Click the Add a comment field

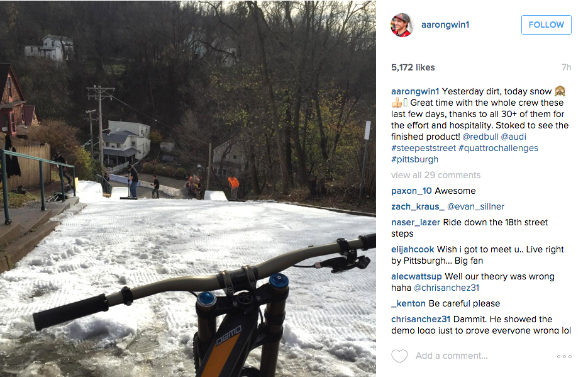point(478,356)
